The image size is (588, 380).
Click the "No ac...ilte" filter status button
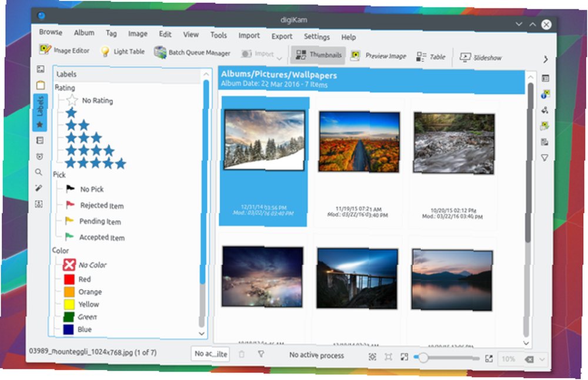(x=211, y=354)
